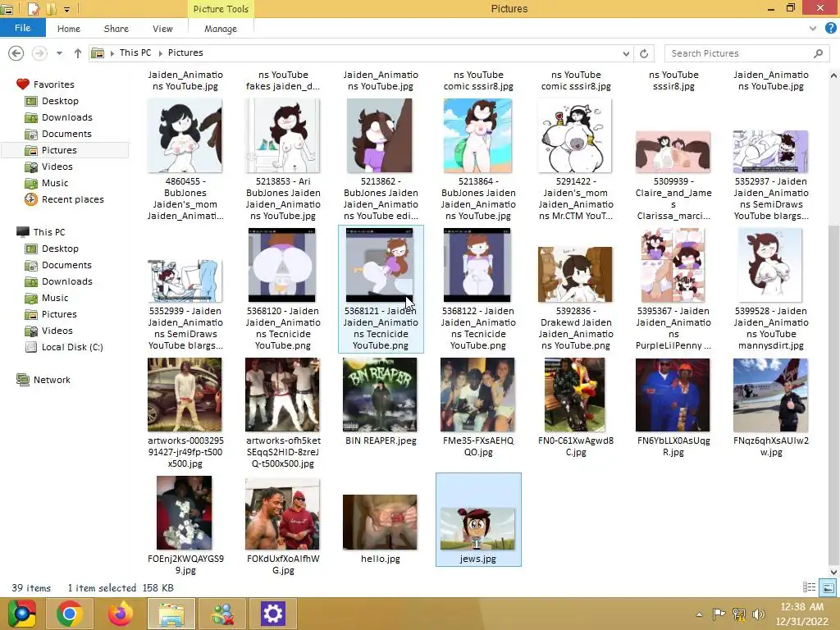
Task: Open Documents under Favorites
Action: tap(66, 134)
